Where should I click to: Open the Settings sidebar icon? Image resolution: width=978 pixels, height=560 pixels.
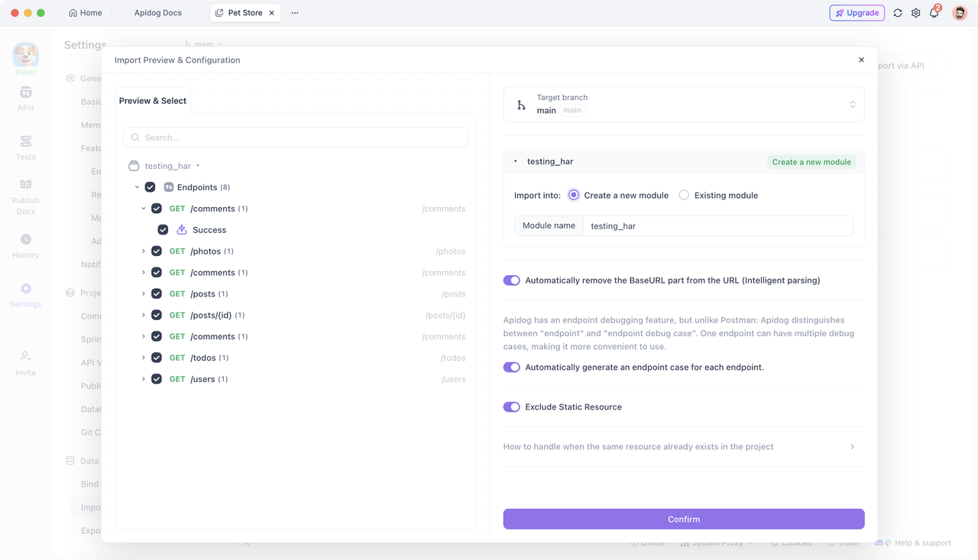coord(25,294)
